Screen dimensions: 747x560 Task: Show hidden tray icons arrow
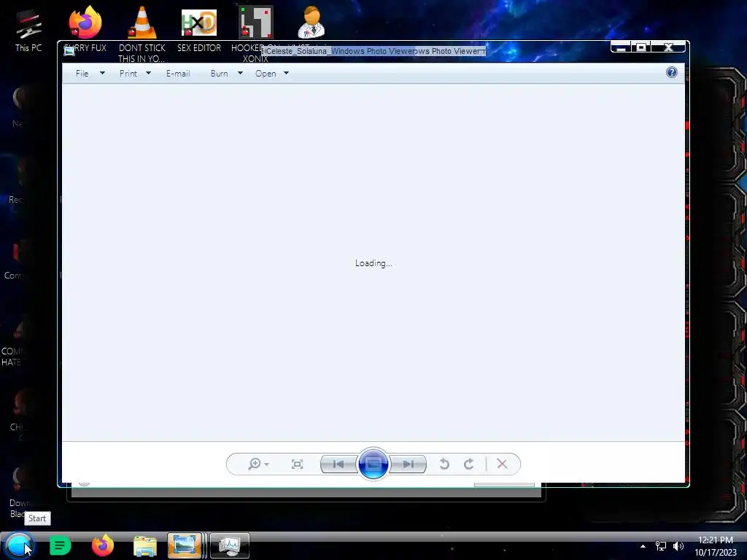[643, 546]
